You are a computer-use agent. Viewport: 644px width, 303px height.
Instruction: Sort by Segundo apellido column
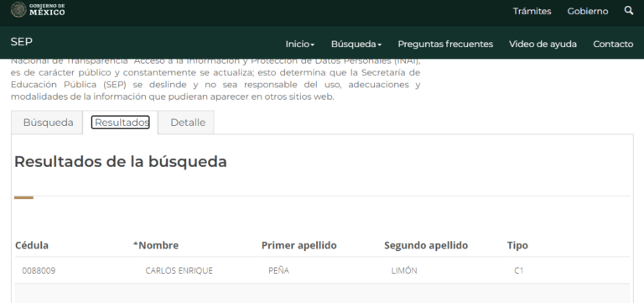pos(426,245)
